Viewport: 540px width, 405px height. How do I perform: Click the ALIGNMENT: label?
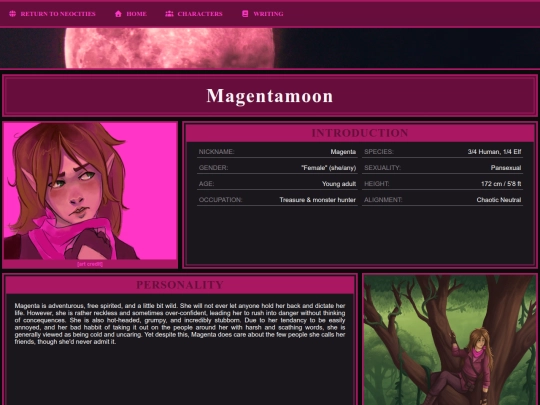[383, 200]
